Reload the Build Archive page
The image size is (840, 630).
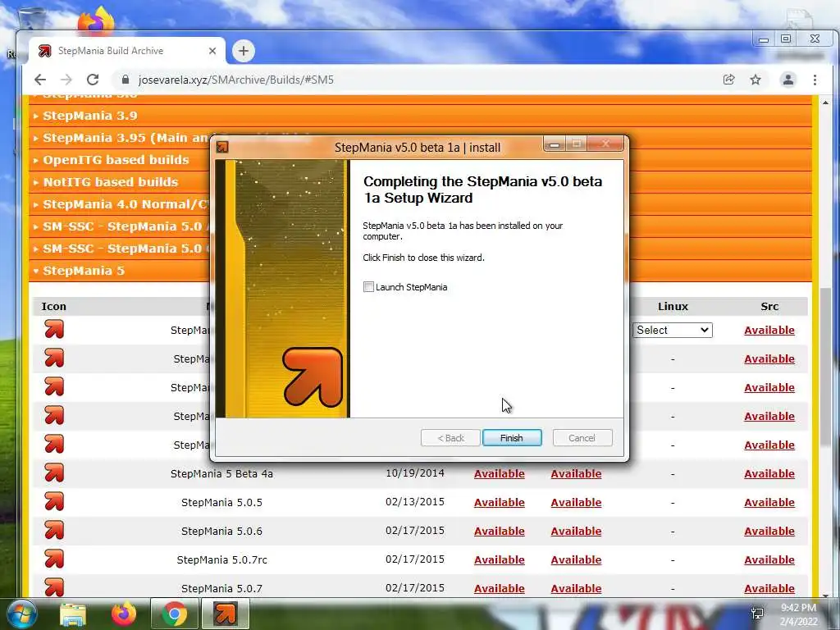click(x=93, y=80)
